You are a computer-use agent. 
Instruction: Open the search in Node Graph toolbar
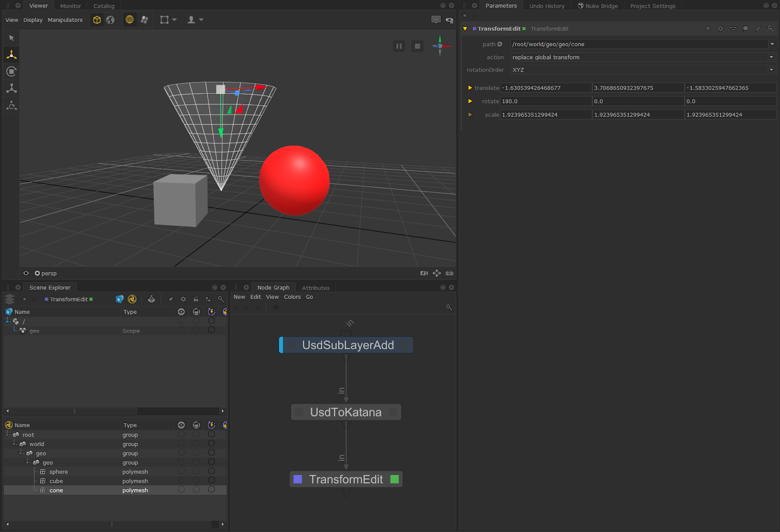coord(449,307)
